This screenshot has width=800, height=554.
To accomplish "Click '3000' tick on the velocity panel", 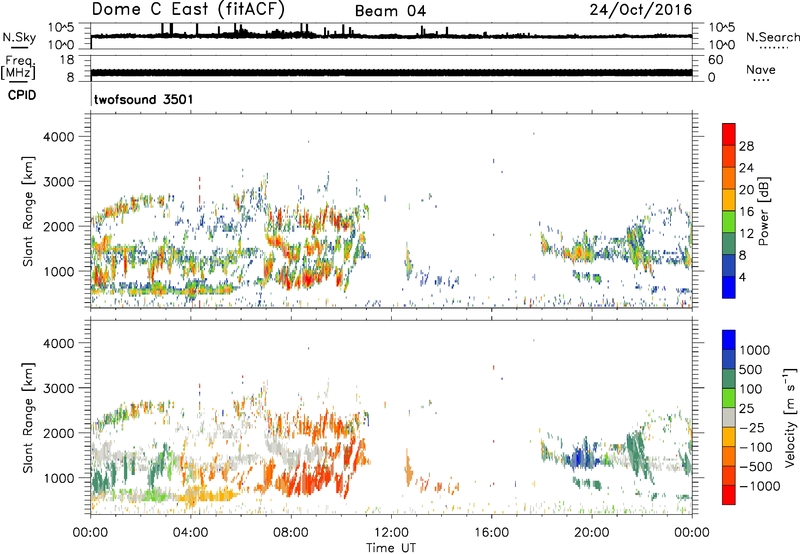I will click(x=58, y=388).
